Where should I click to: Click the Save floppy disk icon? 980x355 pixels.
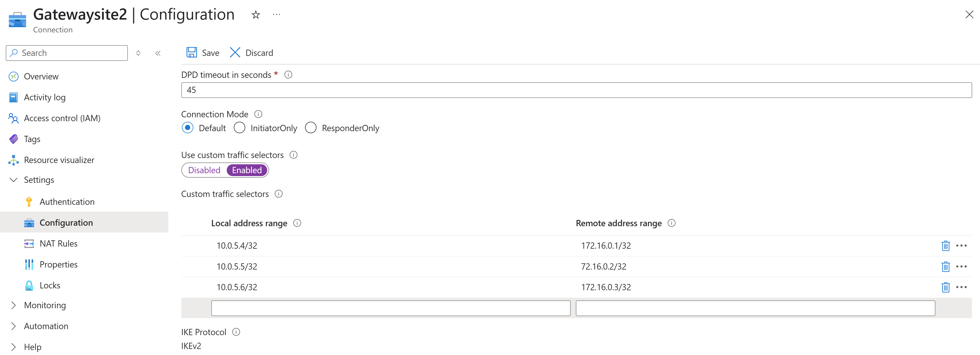(x=191, y=53)
